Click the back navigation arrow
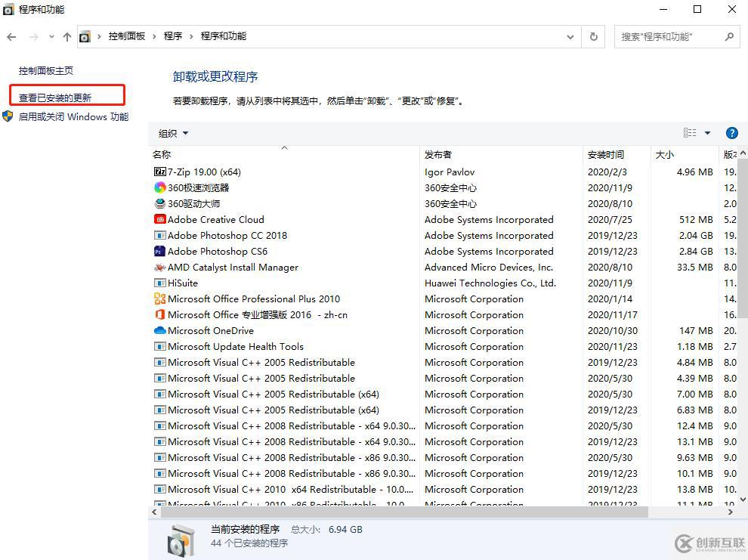Image resolution: width=748 pixels, height=560 pixels. coord(11,36)
